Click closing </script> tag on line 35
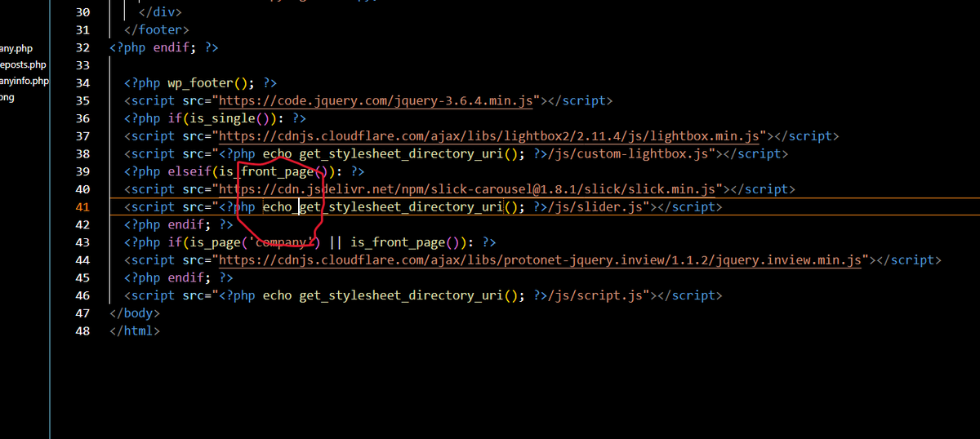This screenshot has height=439, width=980. pyautogui.click(x=580, y=101)
